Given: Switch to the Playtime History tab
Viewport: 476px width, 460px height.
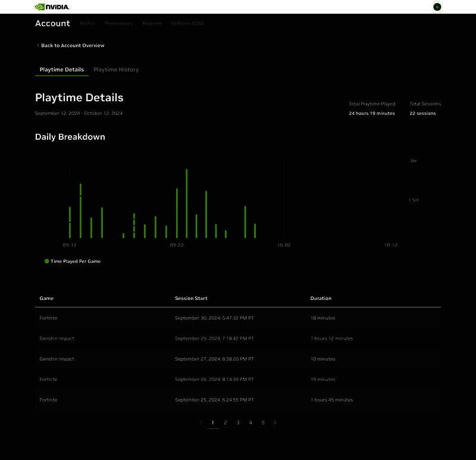Looking at the screenshot, I should point(116,69).
